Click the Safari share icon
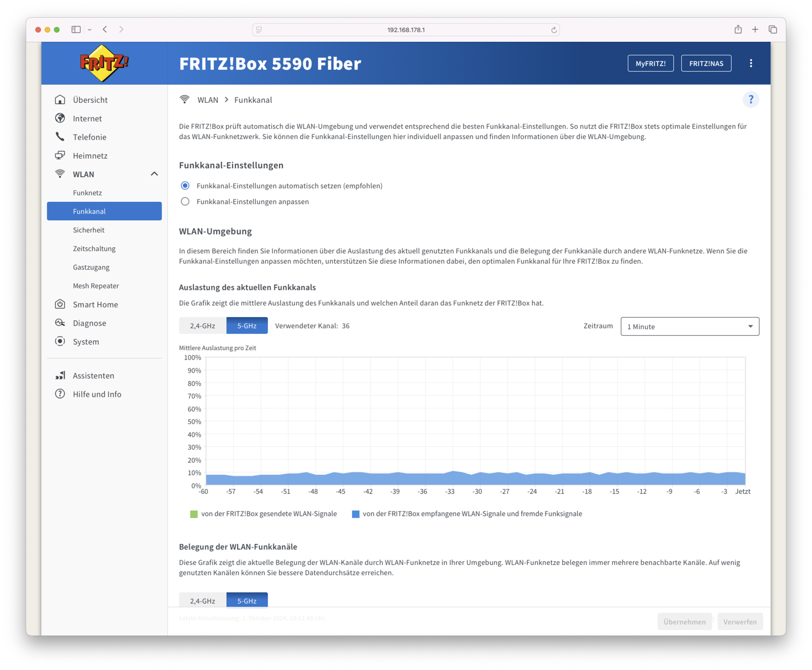Viewport: 812px width, 670px height. coord(738,29)
